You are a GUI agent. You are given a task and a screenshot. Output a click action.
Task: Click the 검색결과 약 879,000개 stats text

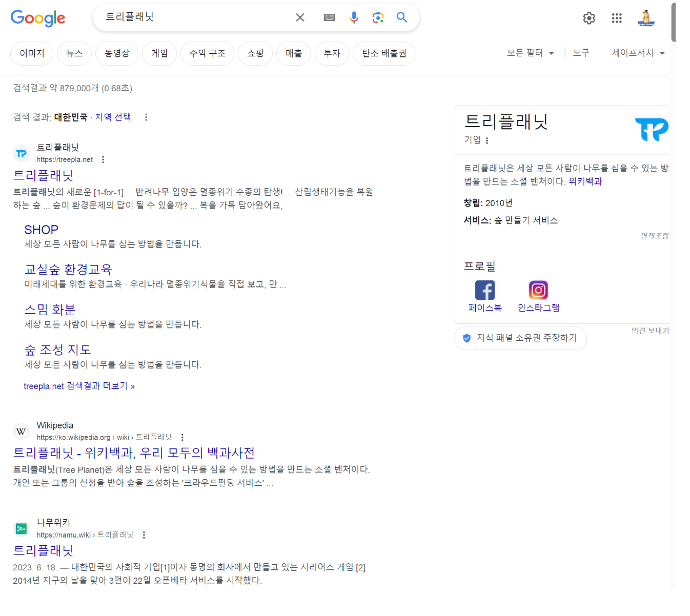click(73, 88)
